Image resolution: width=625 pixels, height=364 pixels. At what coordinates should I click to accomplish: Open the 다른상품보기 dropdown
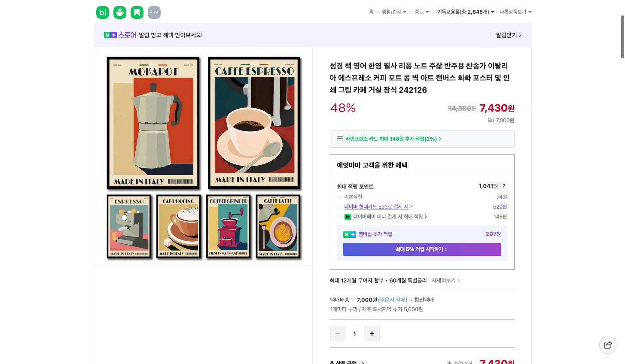[514, 12]
